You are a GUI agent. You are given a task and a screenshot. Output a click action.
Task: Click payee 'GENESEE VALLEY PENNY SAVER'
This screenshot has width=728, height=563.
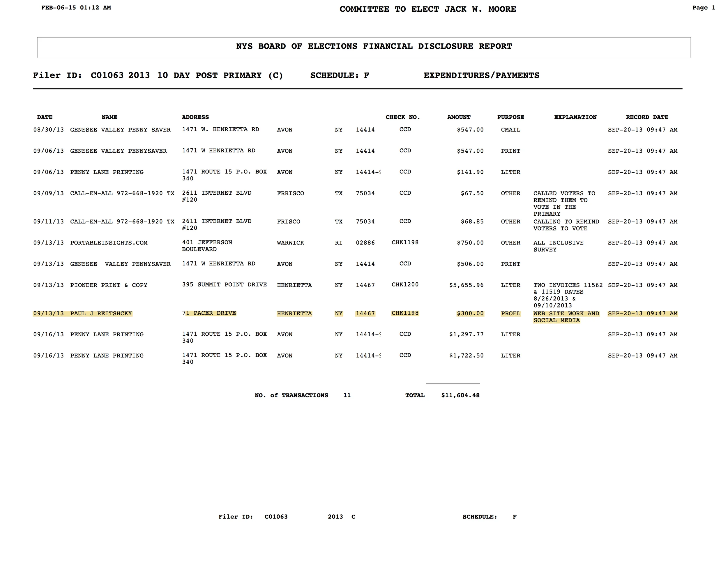[x=120, y=130]
